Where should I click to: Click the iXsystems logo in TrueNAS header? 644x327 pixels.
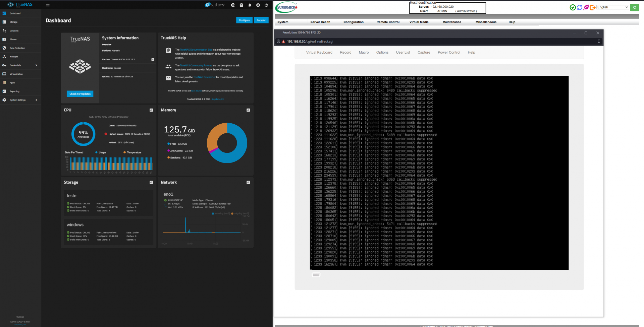[x=214, y=5]
